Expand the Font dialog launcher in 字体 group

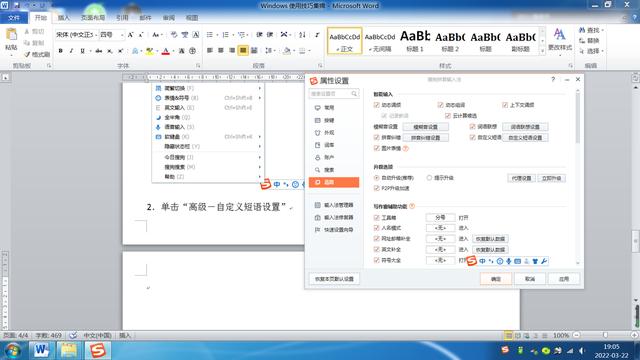coord(198,65)
